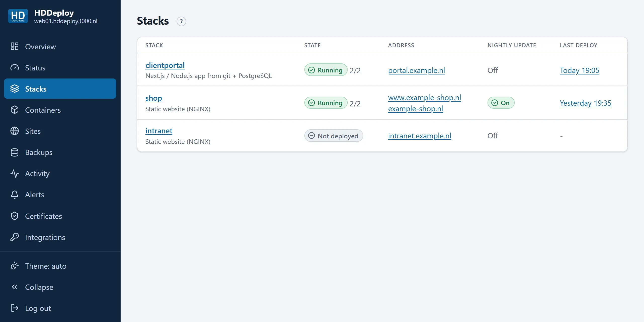Visit example-shop.nl address link
Image resolution: width=644 pixels, height=322 pixels.
click(x=415, y=109)
